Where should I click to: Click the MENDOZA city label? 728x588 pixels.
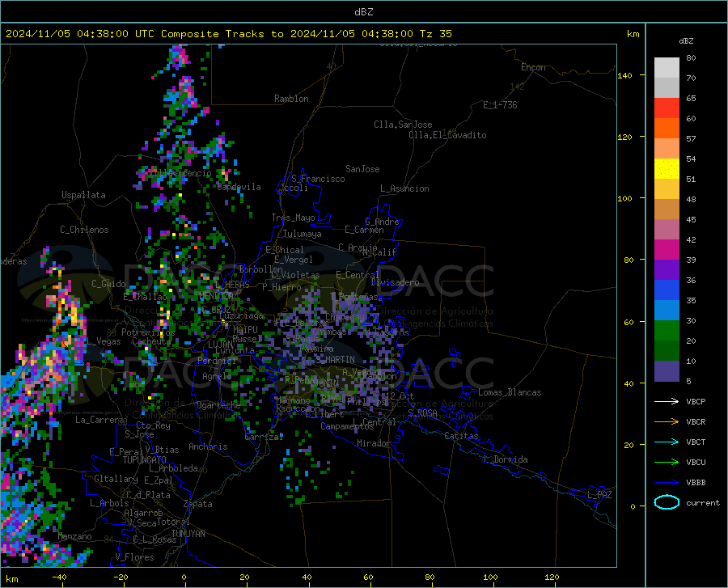pos(216,296)
